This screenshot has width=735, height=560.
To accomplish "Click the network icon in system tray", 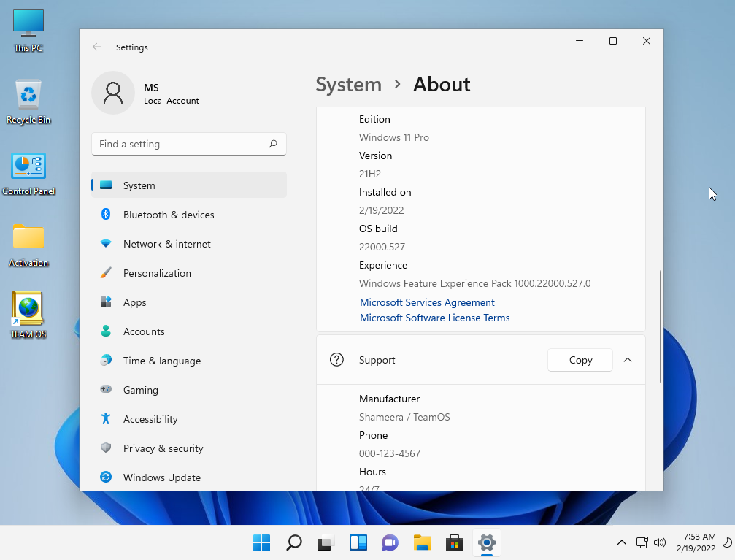I will click(x=642, y=542).
